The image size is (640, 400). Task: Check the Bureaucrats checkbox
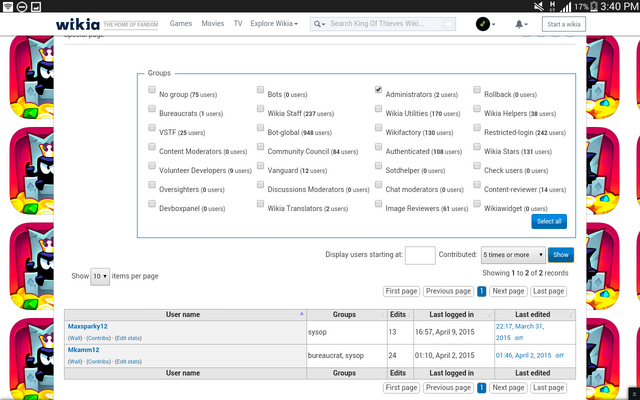(152, 109)
